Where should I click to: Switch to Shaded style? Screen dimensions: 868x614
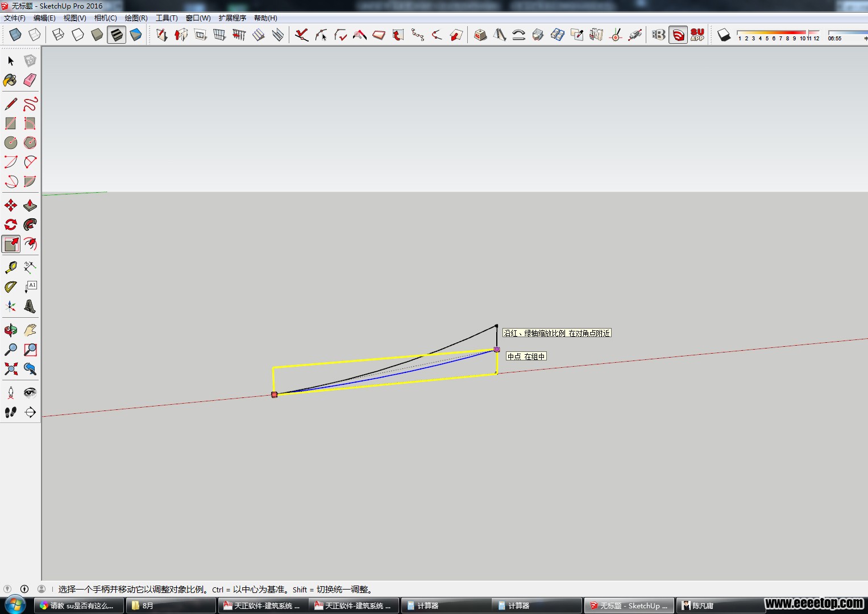tap(97, 35)
